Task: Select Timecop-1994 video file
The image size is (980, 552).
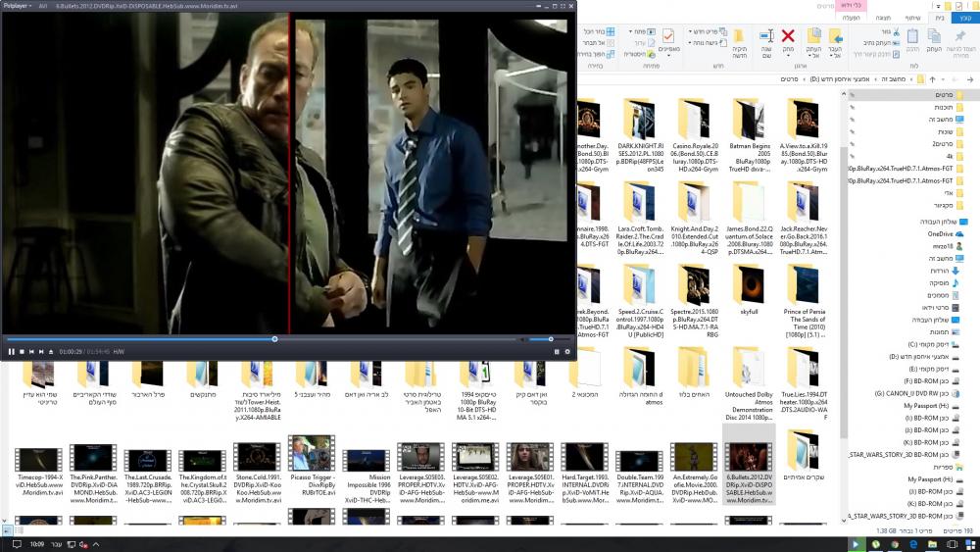Action: point(39,472)
